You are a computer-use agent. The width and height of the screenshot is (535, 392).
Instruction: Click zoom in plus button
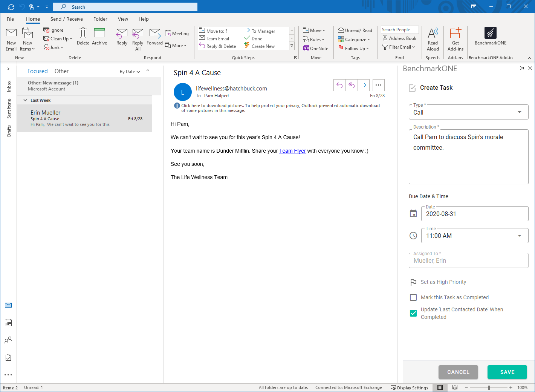511,387
